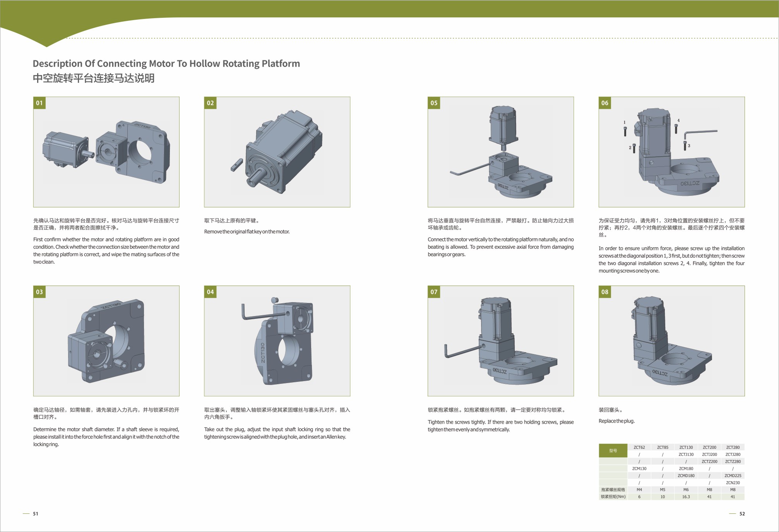Image resolution: width=779 pixels, height=532 pixels.
Task: Click the torque value 10 cell
Action: coord(663,497)
